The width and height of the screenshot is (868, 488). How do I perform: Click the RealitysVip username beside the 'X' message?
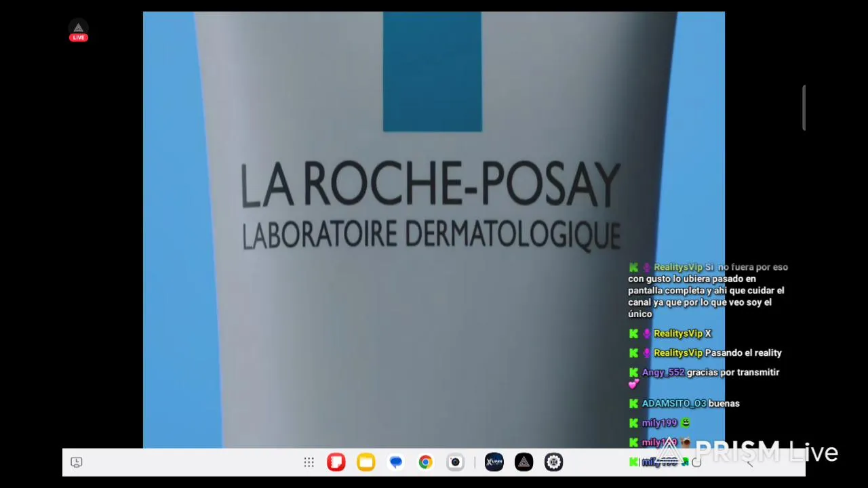(678, 333)
